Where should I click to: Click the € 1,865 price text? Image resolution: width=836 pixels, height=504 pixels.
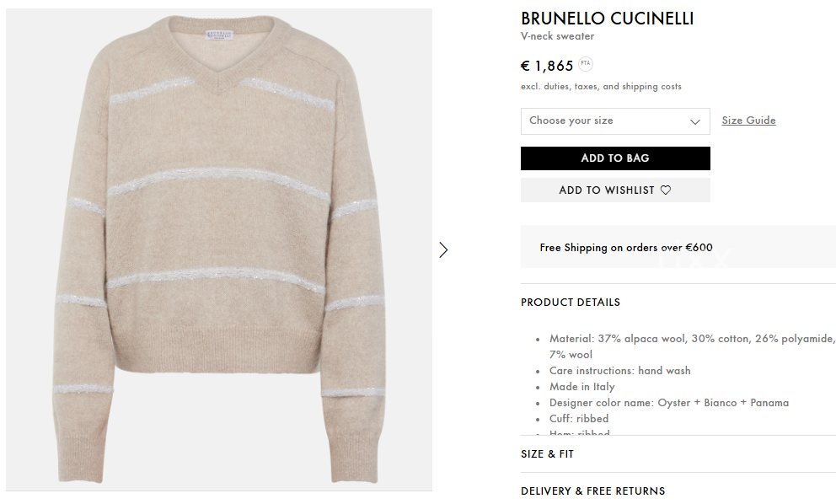(547, 66)
